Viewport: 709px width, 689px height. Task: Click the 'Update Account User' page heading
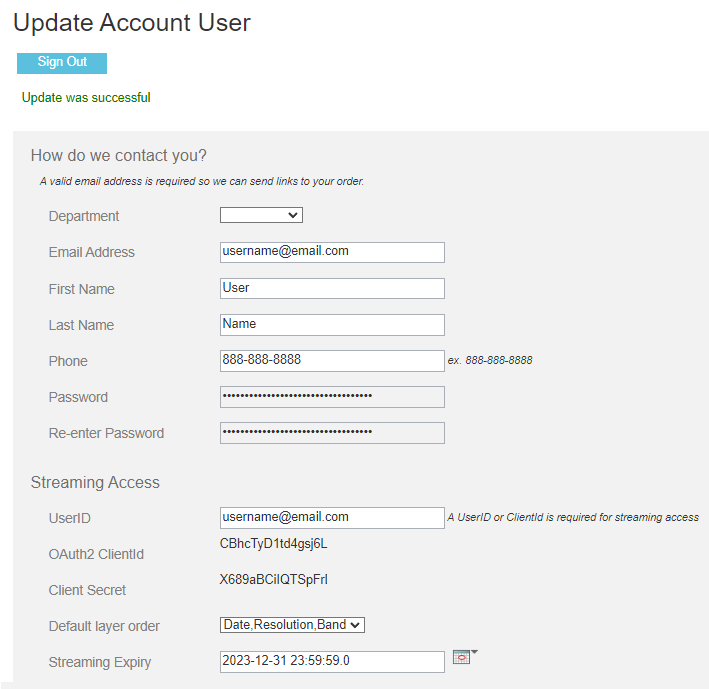pyautogui.click(x=132, y=22)
